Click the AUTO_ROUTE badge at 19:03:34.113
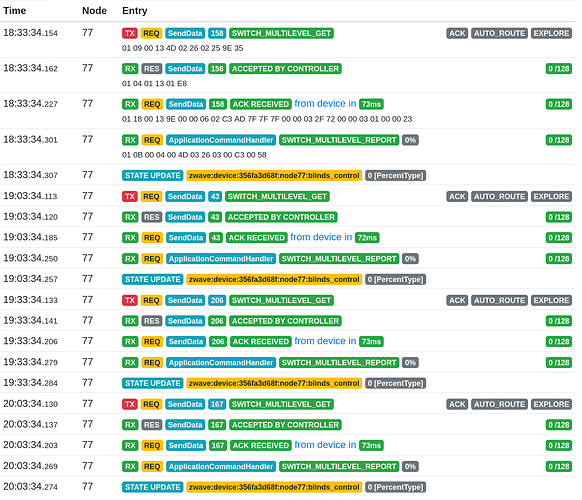 tap(499, 196)
